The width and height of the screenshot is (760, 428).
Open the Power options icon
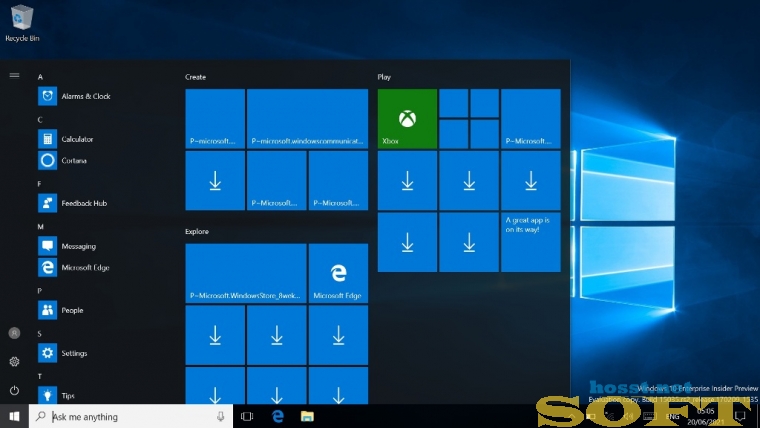coord(15,390)
